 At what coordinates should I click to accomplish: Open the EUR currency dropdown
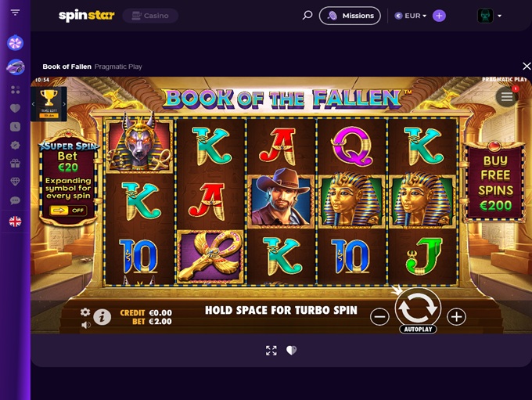pos(411,16)
